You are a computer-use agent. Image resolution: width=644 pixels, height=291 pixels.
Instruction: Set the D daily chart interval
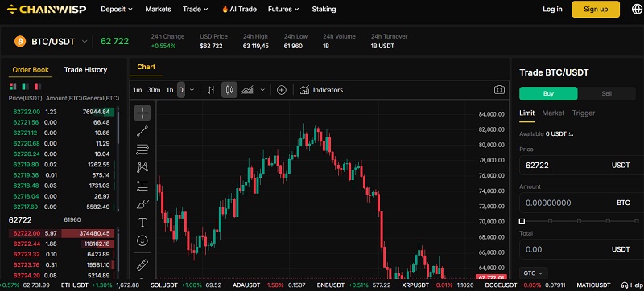[x=181, y=90]
